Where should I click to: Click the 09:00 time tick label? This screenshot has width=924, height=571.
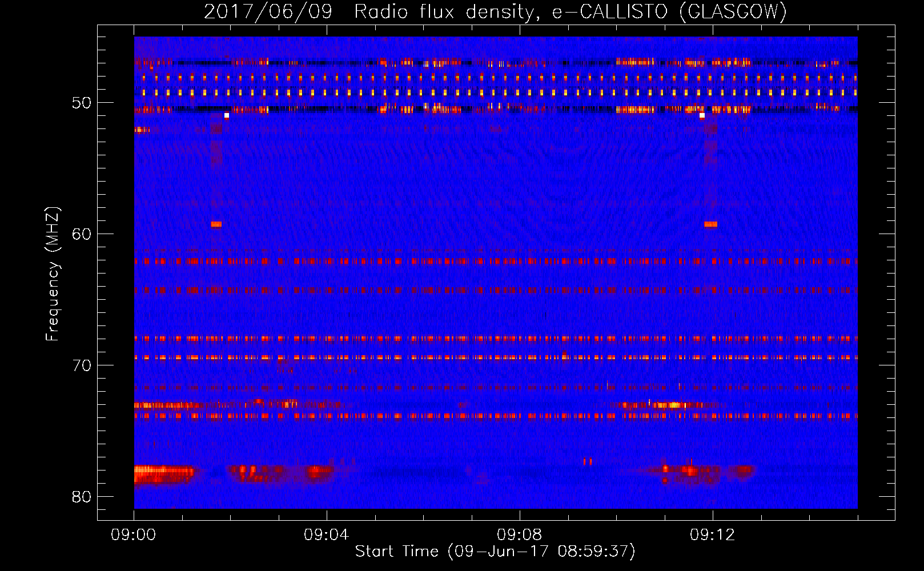coord(134,535)
